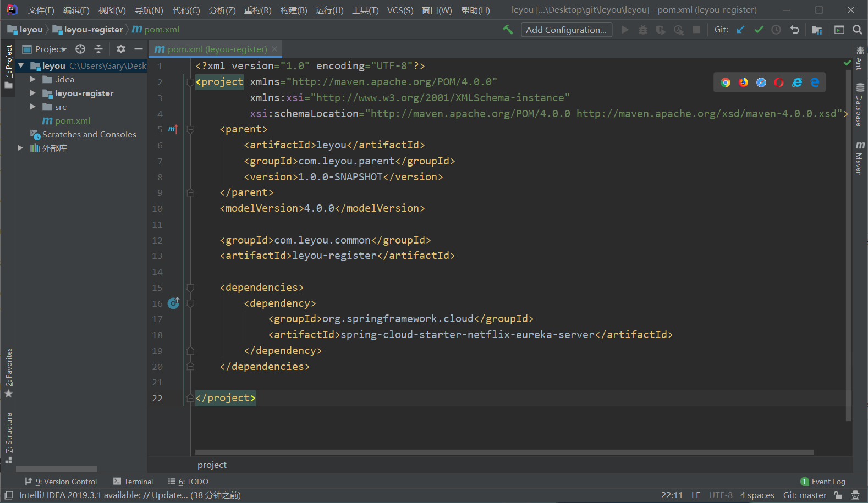
Task: Open the 文件(F) menu
Action: 41,10
